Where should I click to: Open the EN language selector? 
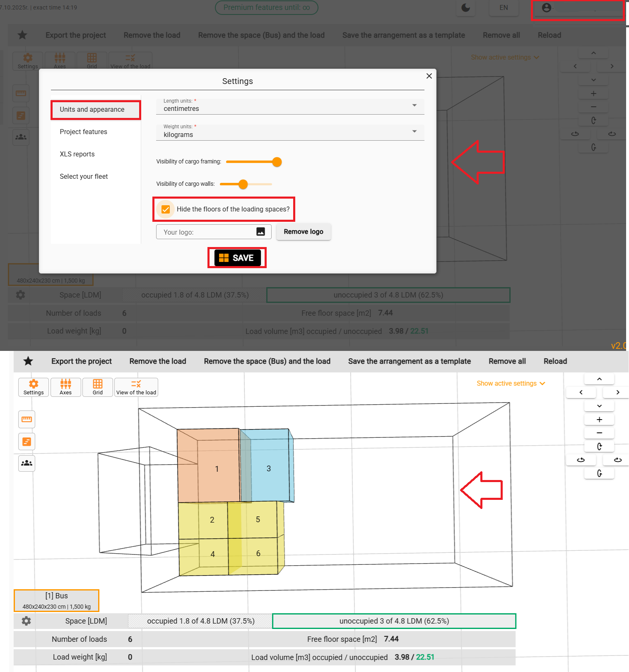point(504,8)
